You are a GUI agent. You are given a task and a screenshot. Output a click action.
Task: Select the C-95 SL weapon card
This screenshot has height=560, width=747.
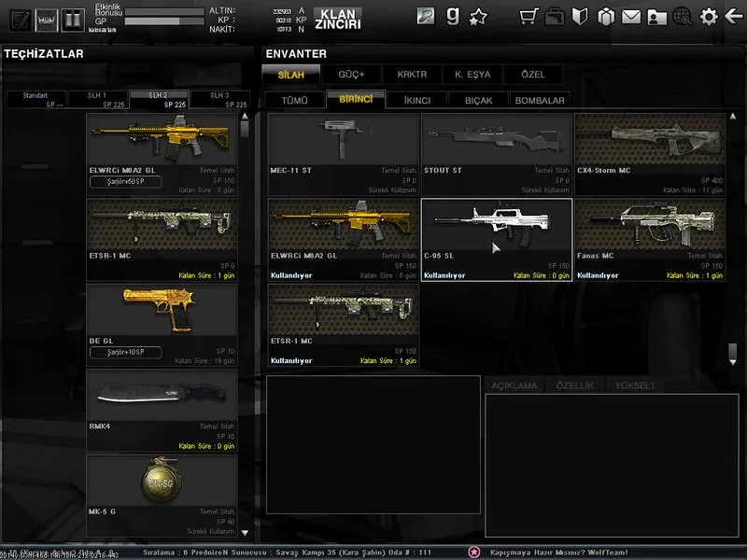tap(497, 240)
